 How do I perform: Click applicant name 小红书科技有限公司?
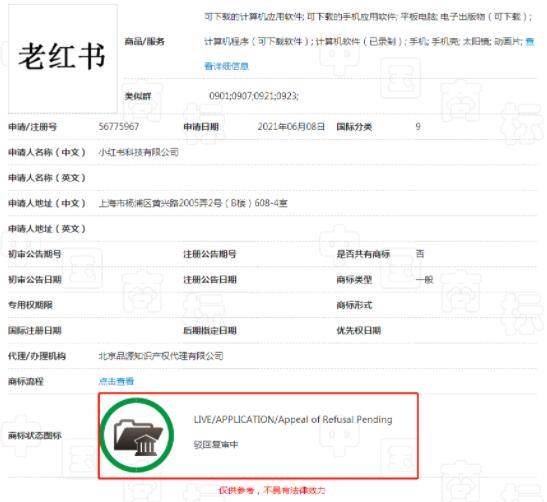point(138,152)
